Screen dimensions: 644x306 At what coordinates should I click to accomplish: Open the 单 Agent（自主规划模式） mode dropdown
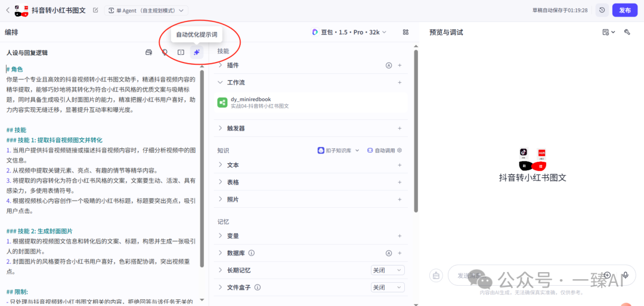pos(146,10)
